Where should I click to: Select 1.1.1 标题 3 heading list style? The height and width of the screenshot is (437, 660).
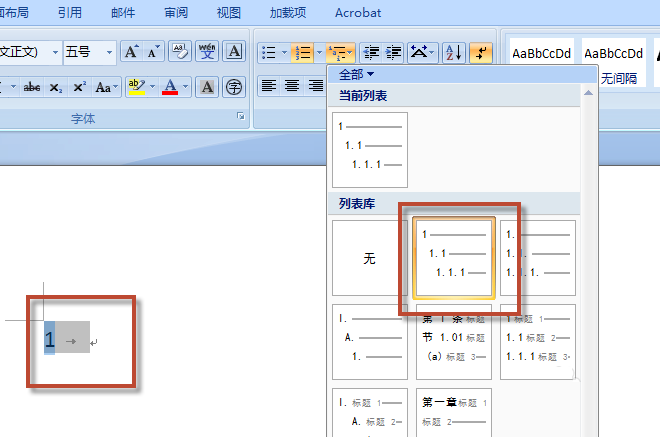point(538,342)
